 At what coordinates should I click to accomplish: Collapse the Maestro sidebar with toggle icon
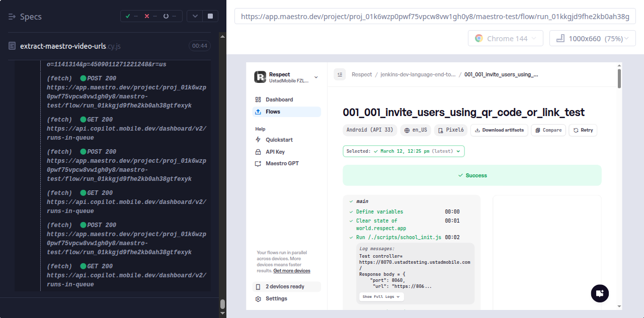click(x=340, y=74)
